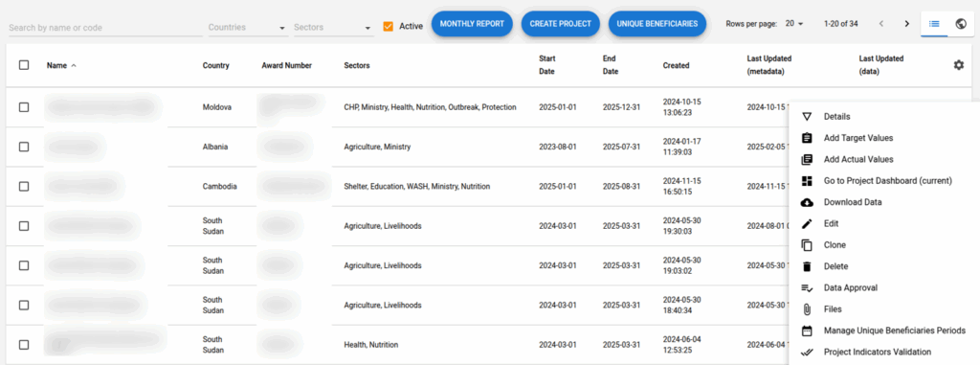The height and width of the screenshot is (365, 980).
Task: Click the Award Number column header
Action: click(286, 65)
